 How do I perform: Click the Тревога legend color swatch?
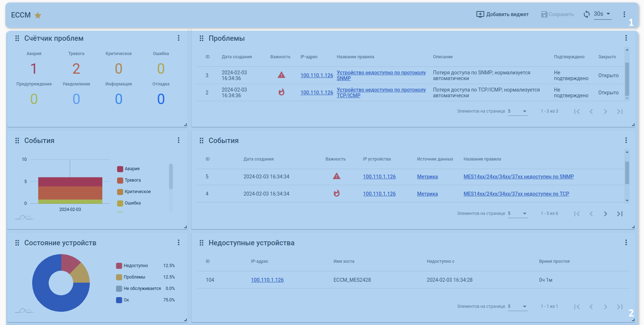point(120,180)
